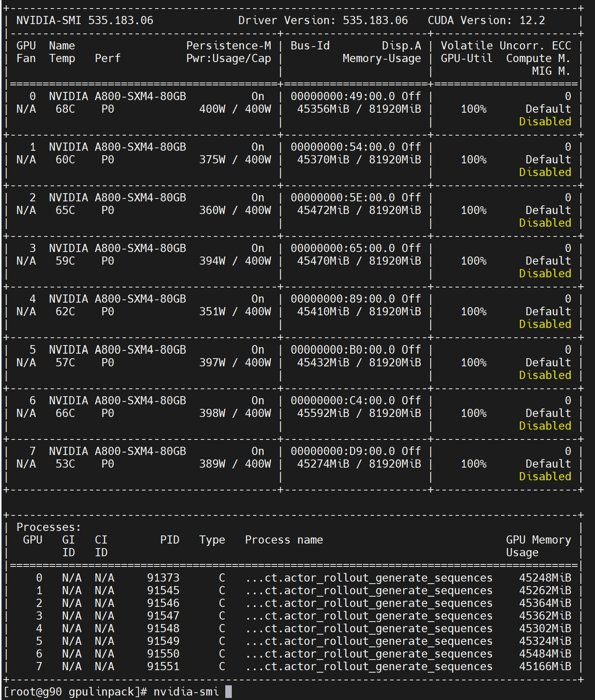Click the 45370MiB / 81920MiB memory value
595x700 pixels.
[359, 160]
